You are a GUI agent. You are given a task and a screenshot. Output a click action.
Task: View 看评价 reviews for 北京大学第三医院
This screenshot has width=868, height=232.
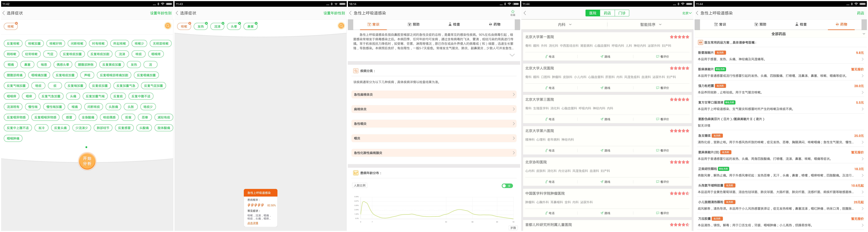click(662, 119)
